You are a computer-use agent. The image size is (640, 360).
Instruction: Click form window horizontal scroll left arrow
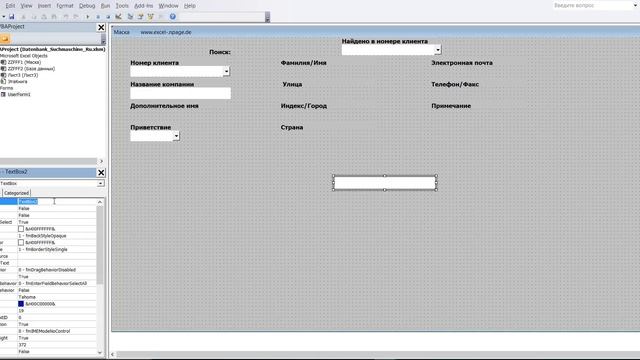tap(113, 354)
